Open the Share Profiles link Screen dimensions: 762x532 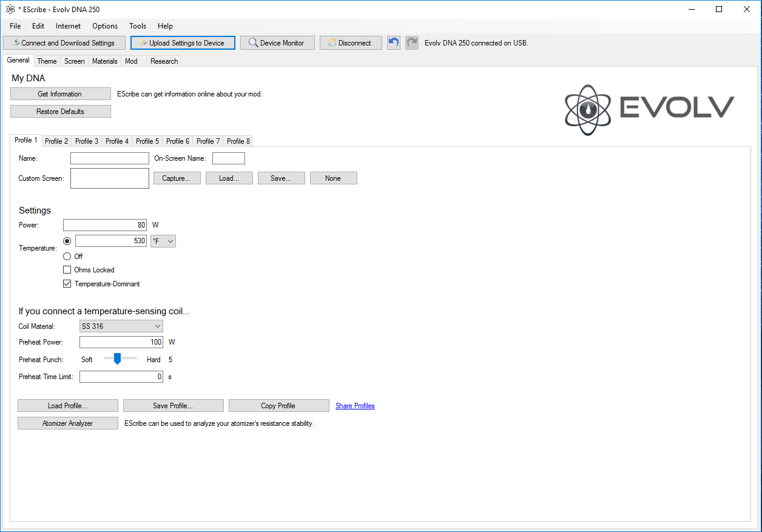(x=355, y=406)
